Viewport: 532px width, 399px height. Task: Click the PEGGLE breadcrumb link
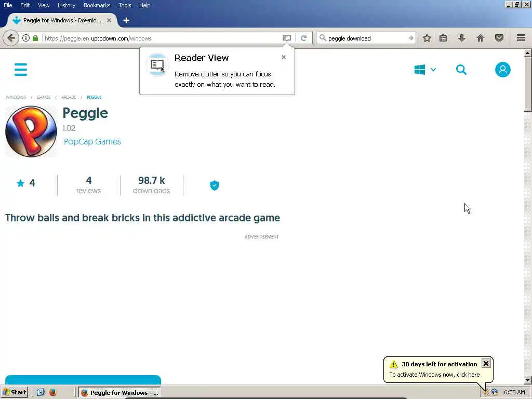[x=94, y=97]
